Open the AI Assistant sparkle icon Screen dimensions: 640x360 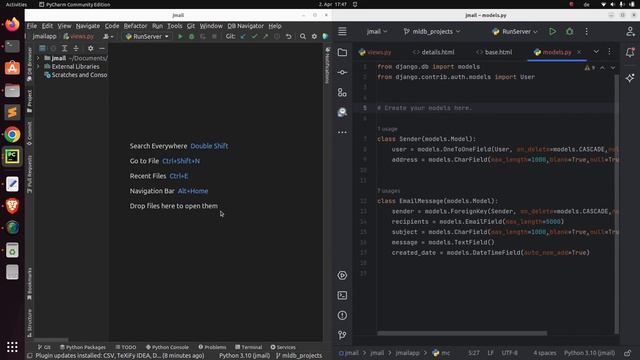[630, 78]
